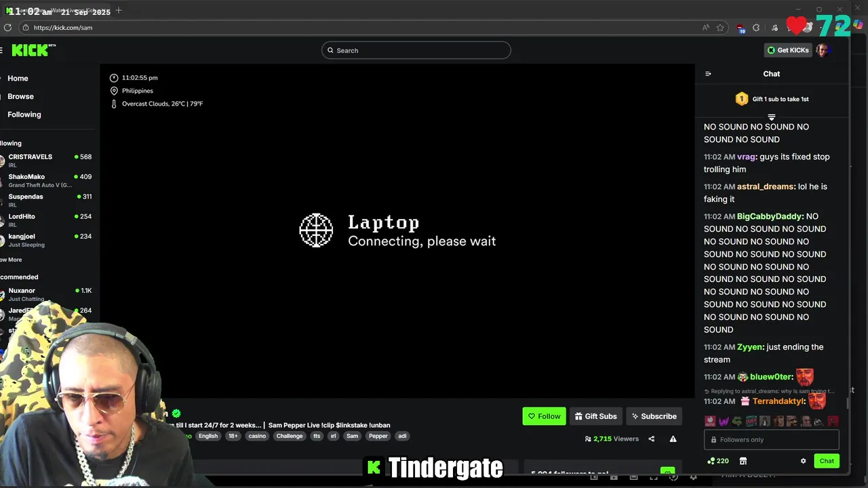Viewport: 868px width, 488px height.
Task: Click the browser address bar URL
Action: coord(63,28)
